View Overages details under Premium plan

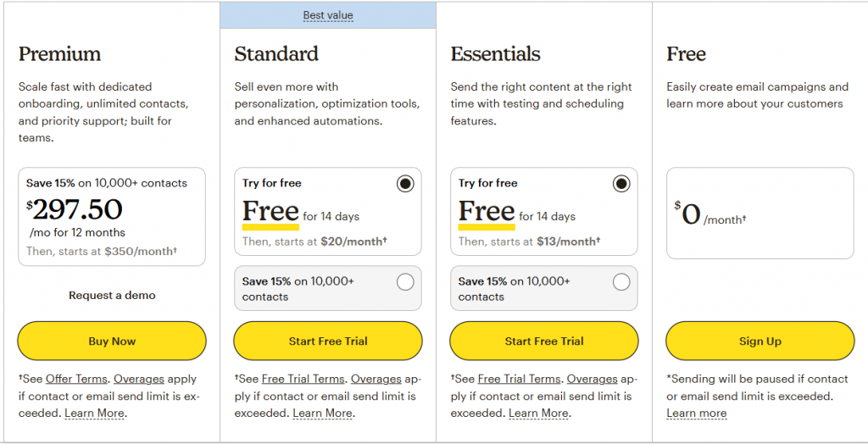(x=139, y=379)
